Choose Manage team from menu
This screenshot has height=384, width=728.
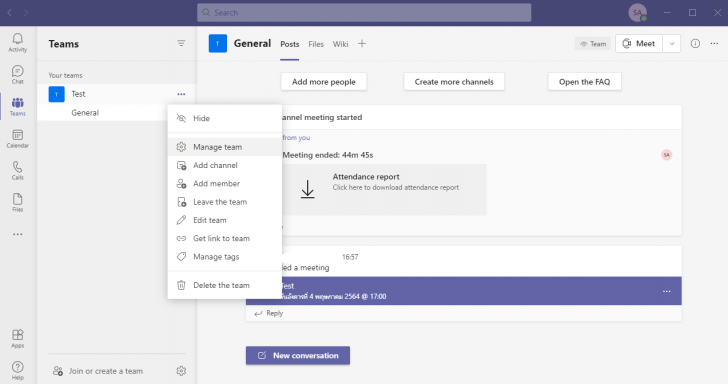[x=225, y=147]
